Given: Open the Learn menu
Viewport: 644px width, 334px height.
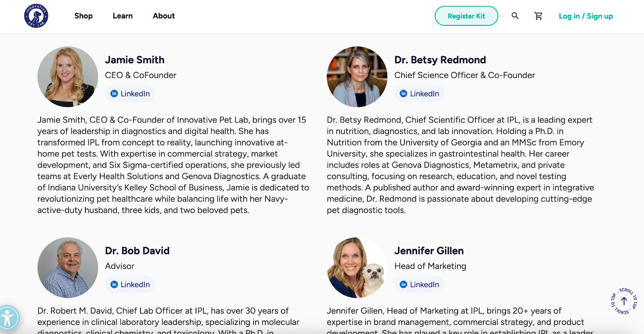Looking at the screenshot, I should (122, 16).
